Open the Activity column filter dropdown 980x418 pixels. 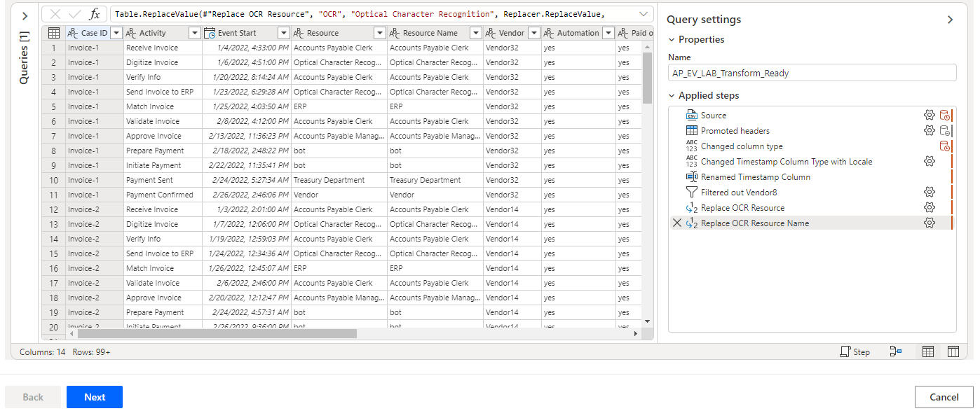[194, 33]
